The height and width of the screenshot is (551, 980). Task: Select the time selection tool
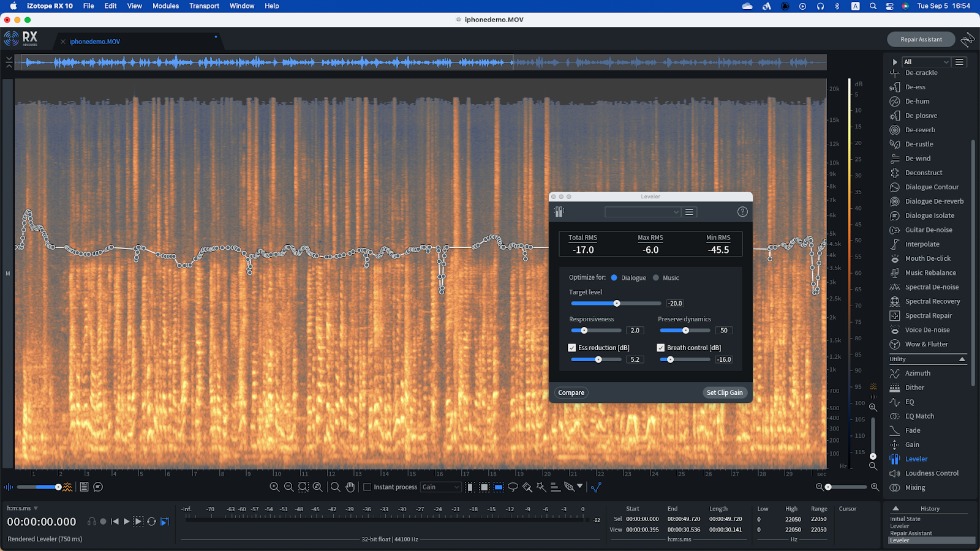tap(470, 487)
